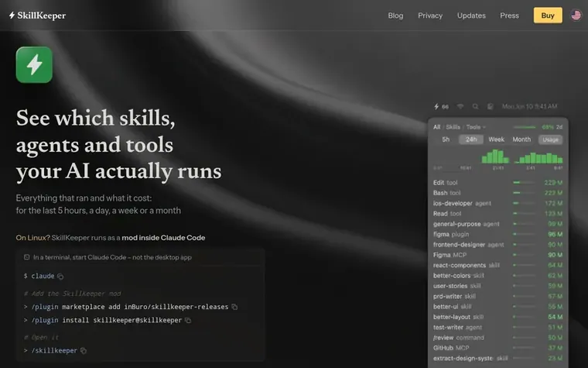Select the 'Edit tool' row
588x368 pixels.
tap(497, 183)
